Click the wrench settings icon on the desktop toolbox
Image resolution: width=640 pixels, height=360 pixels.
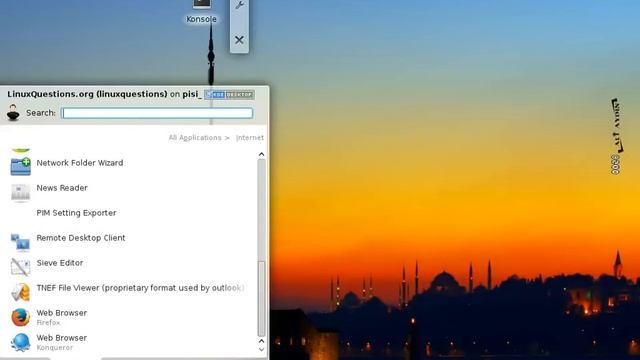[240, 5]
